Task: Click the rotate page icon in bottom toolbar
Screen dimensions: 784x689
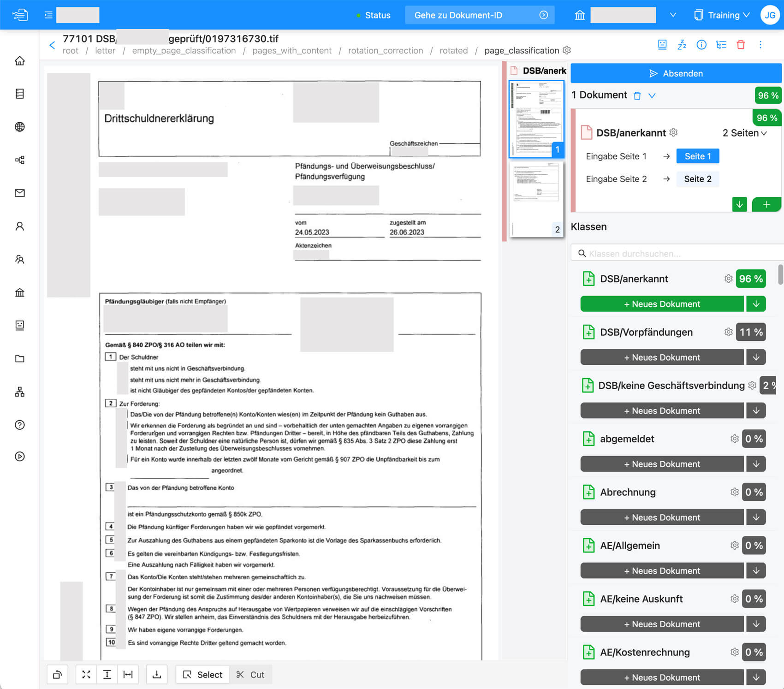Action: point(58,674)
